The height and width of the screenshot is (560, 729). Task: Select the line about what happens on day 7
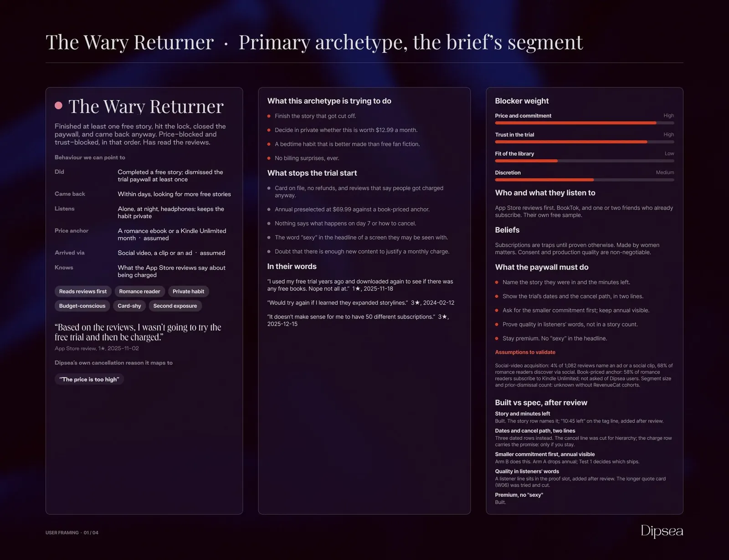click(345, 224)
